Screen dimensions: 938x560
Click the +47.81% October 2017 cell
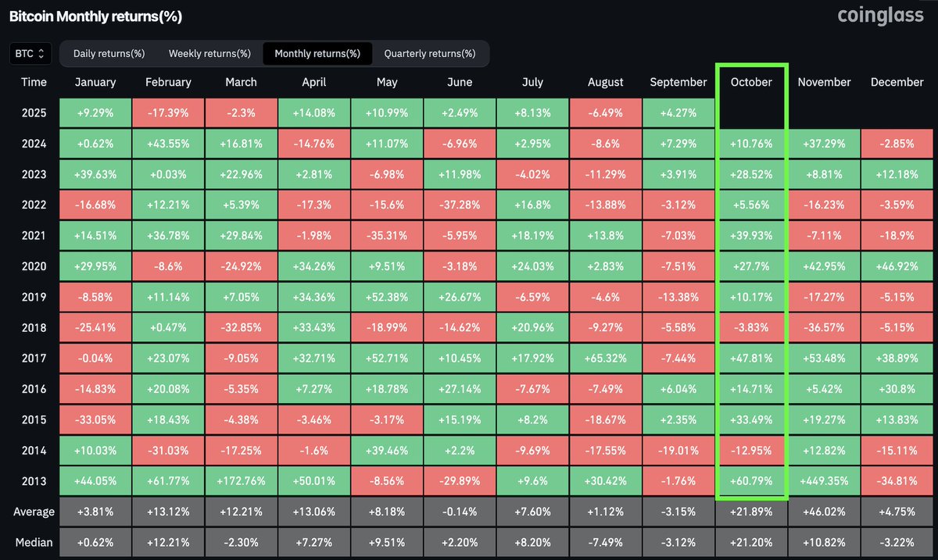[x=751, y=358]
